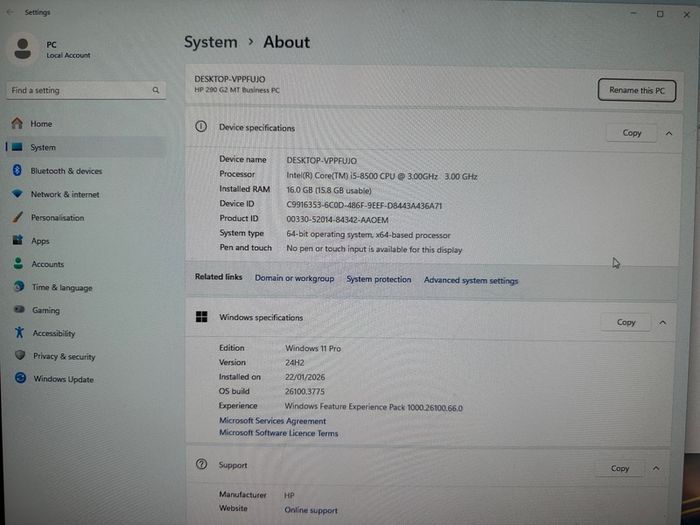Viewport: 700px width, 525px height.
Task: Click the Pen and touch value text
Action: pos(374,249)
